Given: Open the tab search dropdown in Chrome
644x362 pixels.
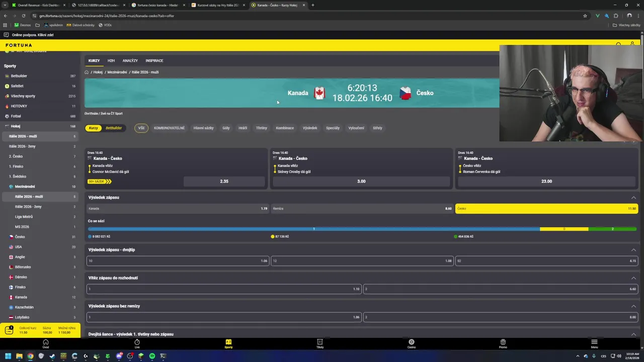Looking at the screenshot, I should coord(5,5).
